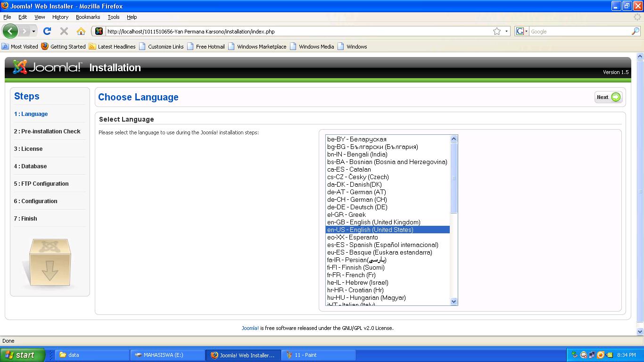The height and width of the screenshot is (362, 644).
Task: Select cs-CZ Česky (Czech)
Action: click(388, 177)
